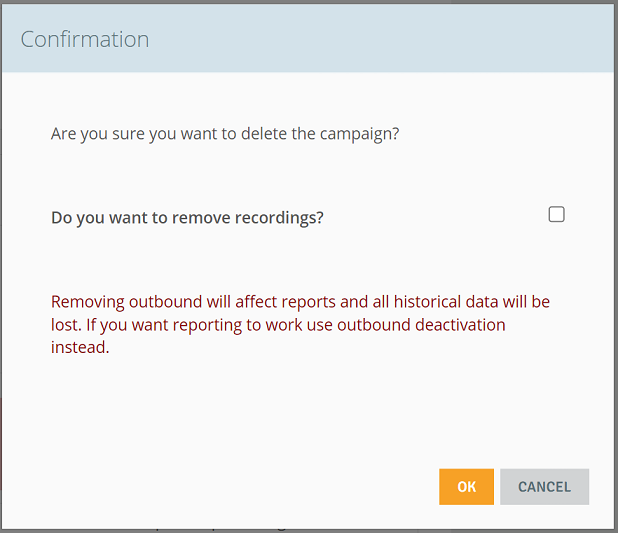
Task: Enable the remove recordings checkbox
Action: pyautogui.click(x=556, y=214)
